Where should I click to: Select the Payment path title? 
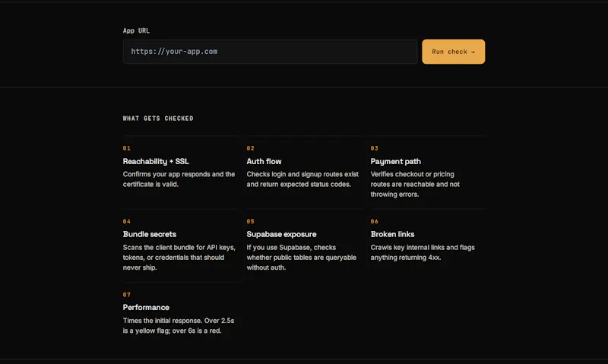click(395, 161)
